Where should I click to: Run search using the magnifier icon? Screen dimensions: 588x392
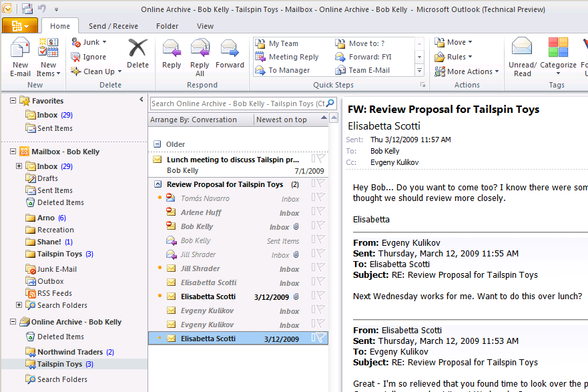[330, 103]
